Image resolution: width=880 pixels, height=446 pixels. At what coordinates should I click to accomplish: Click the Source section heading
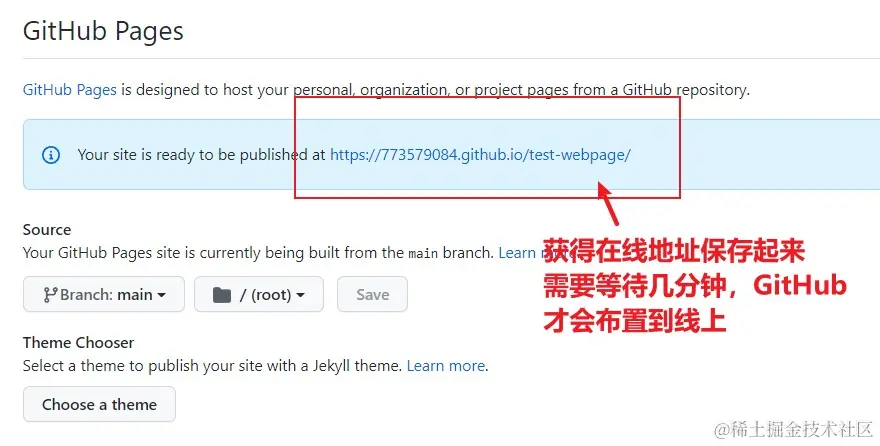coord(47,230)
